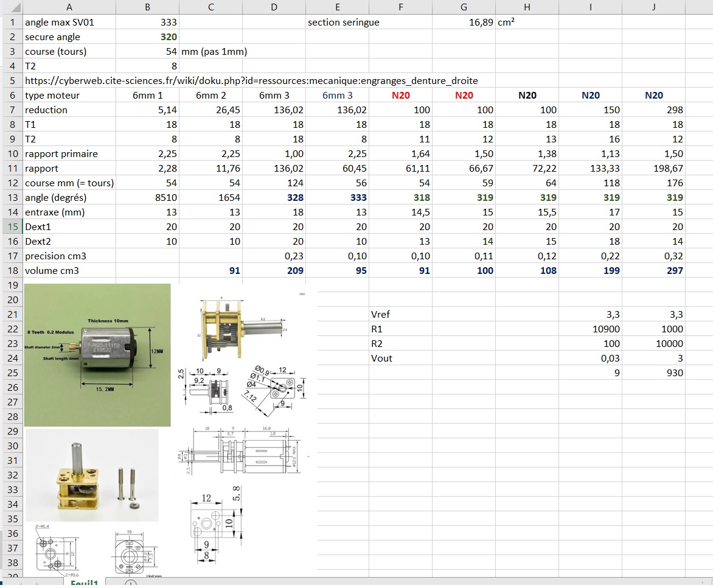
Task: Click the section seringue value 16,89
Action: tap(476, 23)
